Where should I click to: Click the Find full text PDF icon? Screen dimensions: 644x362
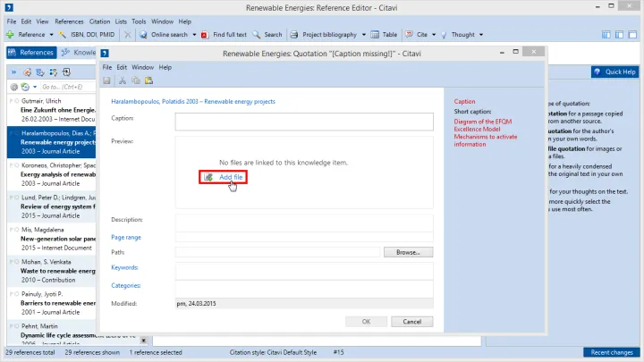click(205, 35)
